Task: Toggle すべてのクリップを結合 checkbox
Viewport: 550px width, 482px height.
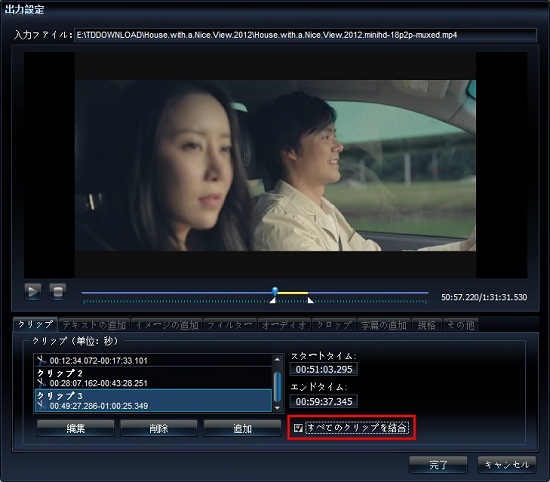Action: (x=298, y=428)
